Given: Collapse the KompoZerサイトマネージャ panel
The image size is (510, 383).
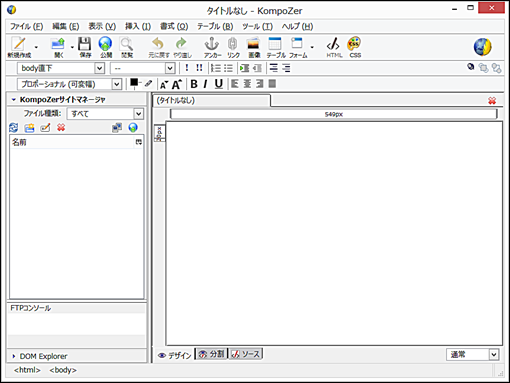Looking at the screenshot, I should pyautogui.click(x=14, y=99).
